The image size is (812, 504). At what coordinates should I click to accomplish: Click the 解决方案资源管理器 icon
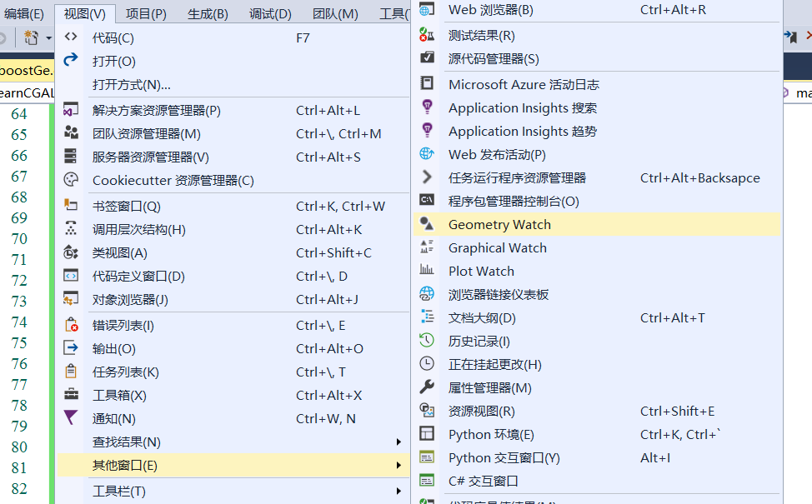pyautogui.click(x=71, y=109)
